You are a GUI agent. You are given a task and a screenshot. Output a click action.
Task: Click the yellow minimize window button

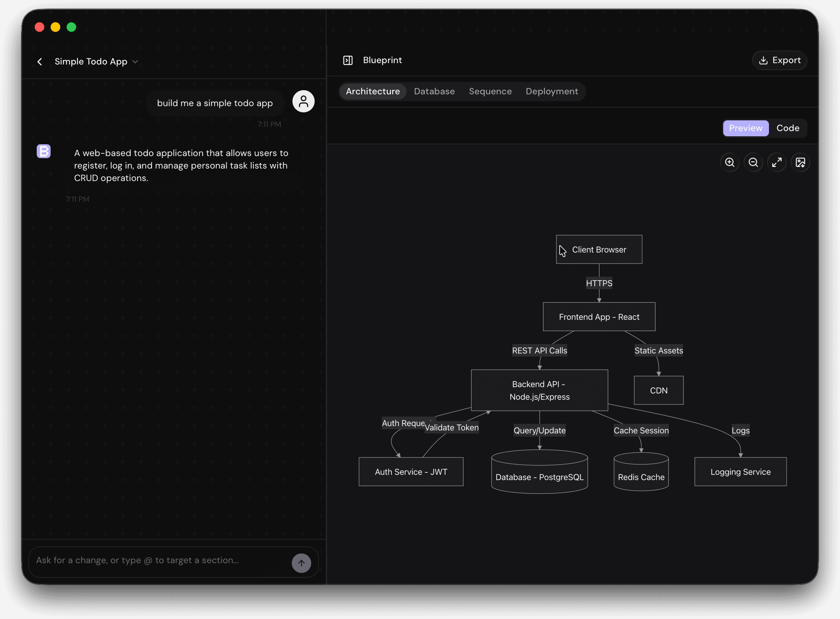pyautogui.click(x=55, y=27)
